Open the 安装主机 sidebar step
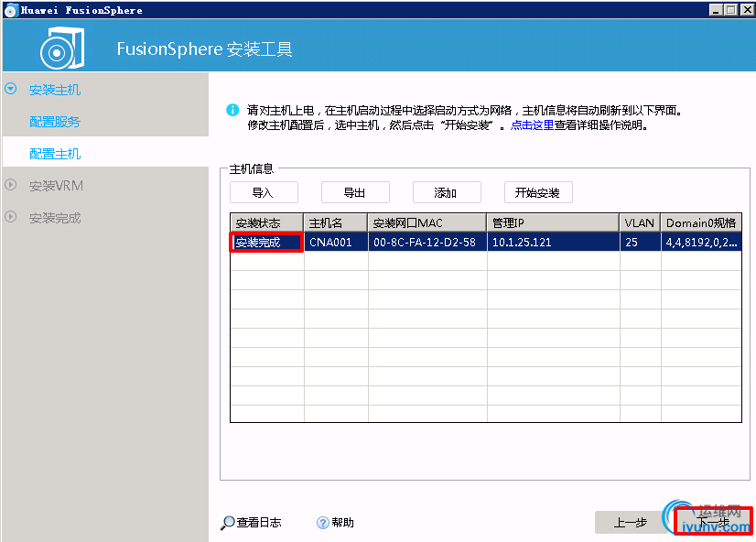 coord(55,90)
